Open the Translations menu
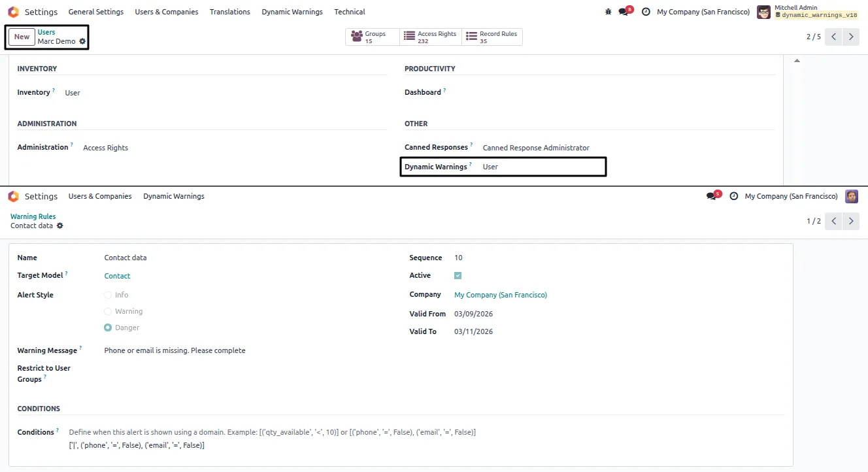The image size is (868, 472). pyautogui.click(x=230, y=12)
